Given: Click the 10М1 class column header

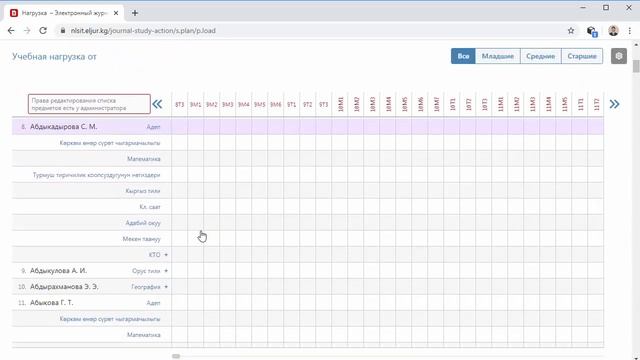Looking at the screenshot, I should click(x=340, y=104).
